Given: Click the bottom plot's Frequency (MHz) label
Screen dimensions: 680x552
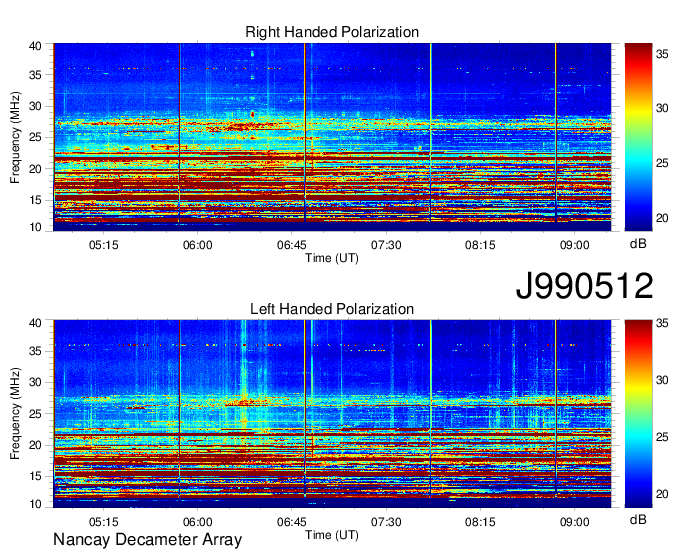Looking at the screenshot, I should 15,414.
